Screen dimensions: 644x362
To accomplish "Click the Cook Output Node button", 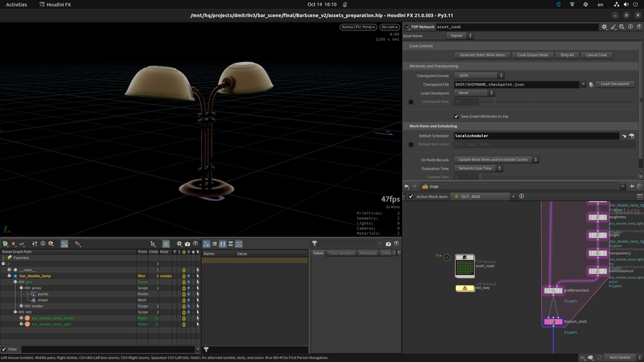I will (532, 55).
